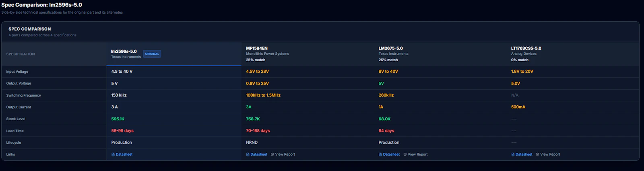The height and width of the screenshot is (171, 644).
Task: Click the Switching Frequency row label
Action: [x=23, y=95]
